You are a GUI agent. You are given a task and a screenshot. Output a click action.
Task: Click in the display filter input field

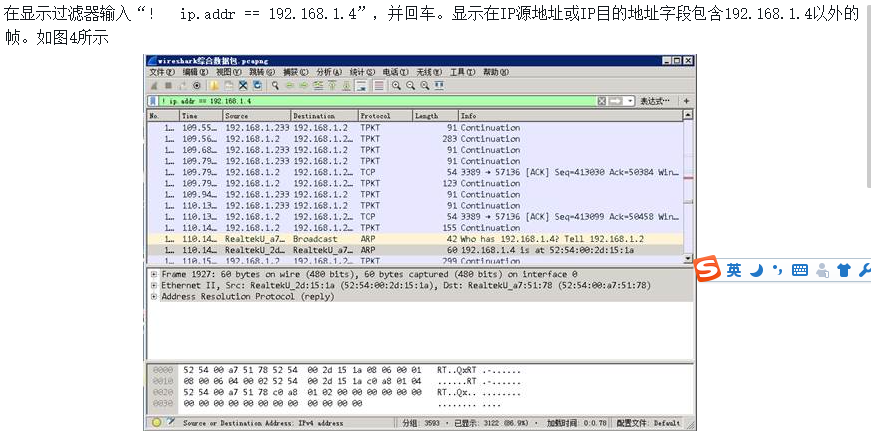[377, 101]
